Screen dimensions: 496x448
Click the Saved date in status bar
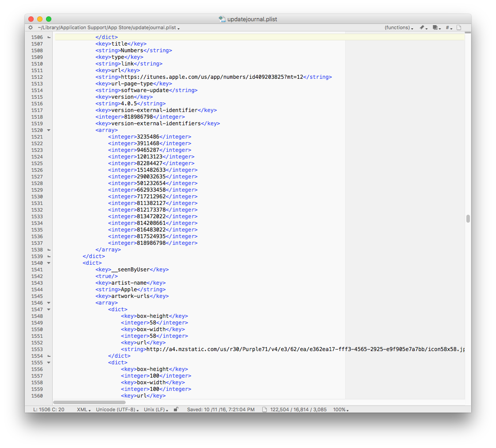[x=220, y=409]
